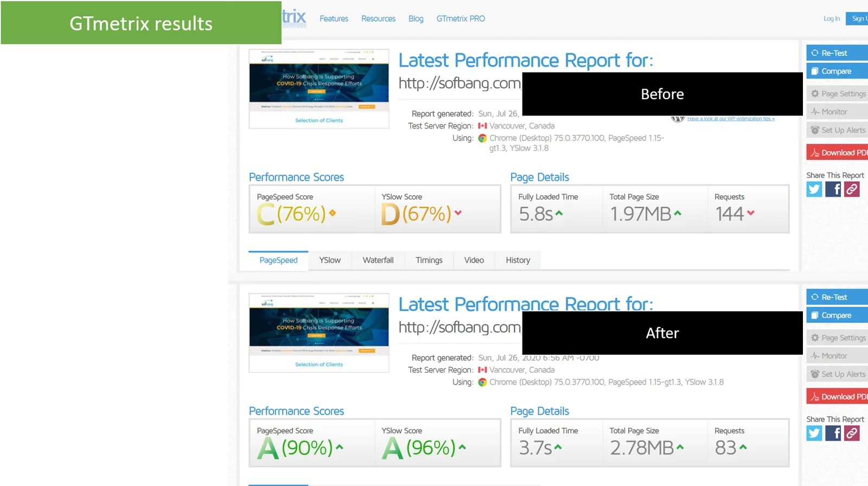Screen dimensions: 868x486
Task: Select the PageSpeed tab
Action: (x=278, y=260)
